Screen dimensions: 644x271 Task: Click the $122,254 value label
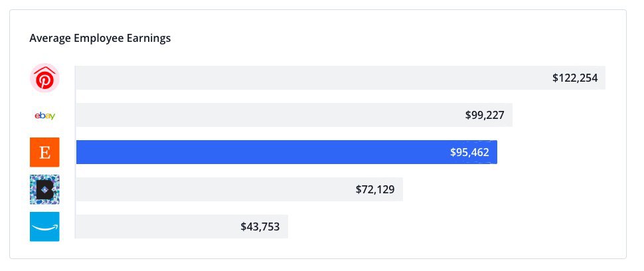[x=574, y=78]
